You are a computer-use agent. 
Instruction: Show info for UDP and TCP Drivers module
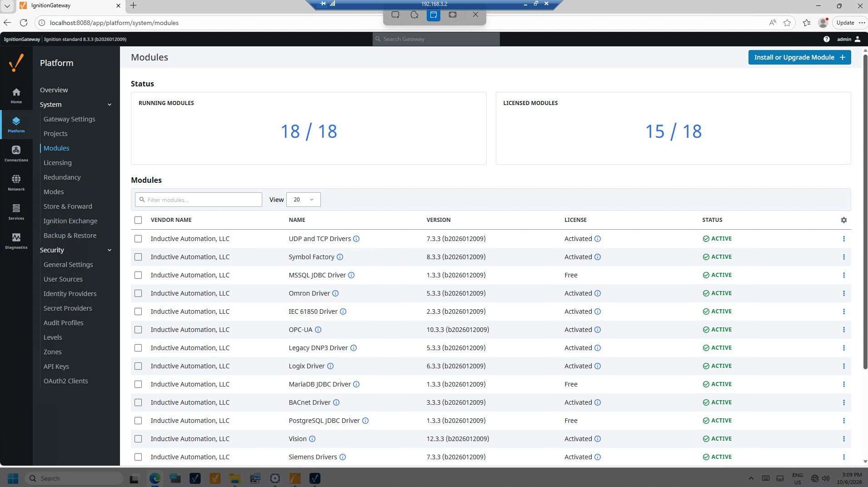[x=357, y=239]
